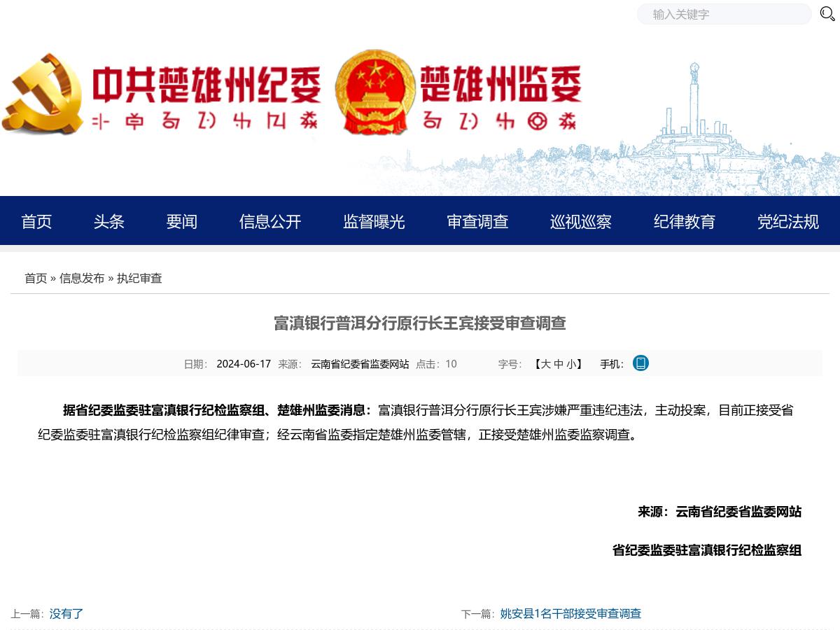Open the 纪律教育 section
840x630 pixels.
[684, 221]
